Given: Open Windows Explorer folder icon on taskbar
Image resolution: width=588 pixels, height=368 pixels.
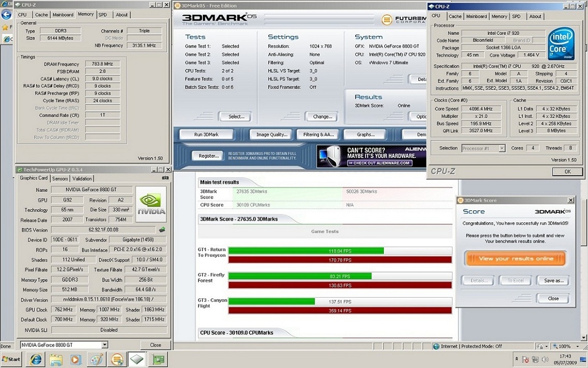Looking at the screenshot, I should pos(56,359).
